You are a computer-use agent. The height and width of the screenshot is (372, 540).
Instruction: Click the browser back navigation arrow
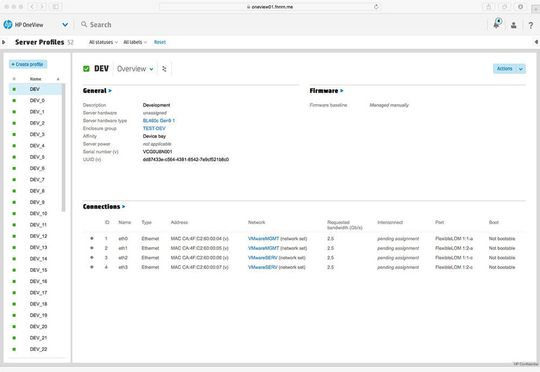tap(32, 7)
